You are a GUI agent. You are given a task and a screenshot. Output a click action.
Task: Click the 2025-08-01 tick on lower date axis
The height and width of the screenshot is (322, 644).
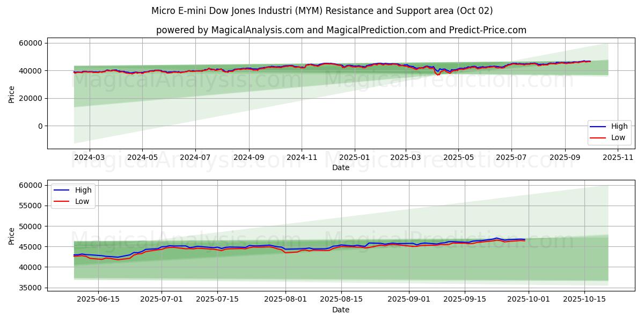click(x=285, y=299)
